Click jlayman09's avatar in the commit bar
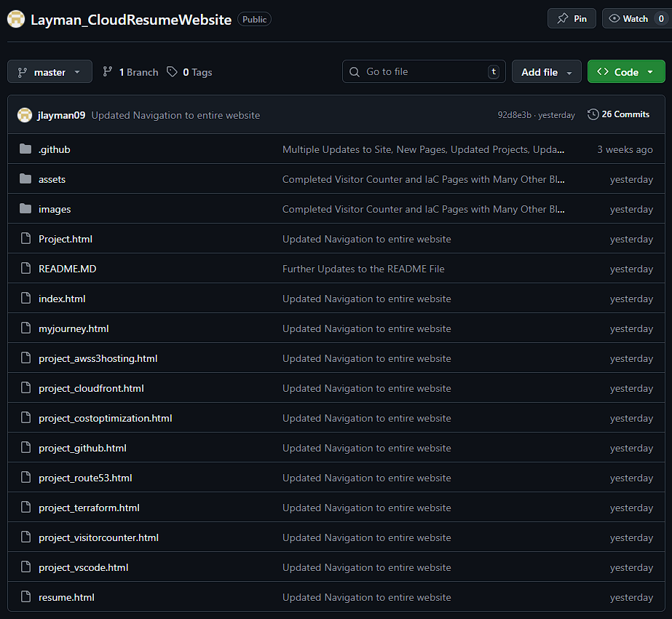Image resolution: width=672 pixels, height=619 pixels. click(x=25, y=114)
